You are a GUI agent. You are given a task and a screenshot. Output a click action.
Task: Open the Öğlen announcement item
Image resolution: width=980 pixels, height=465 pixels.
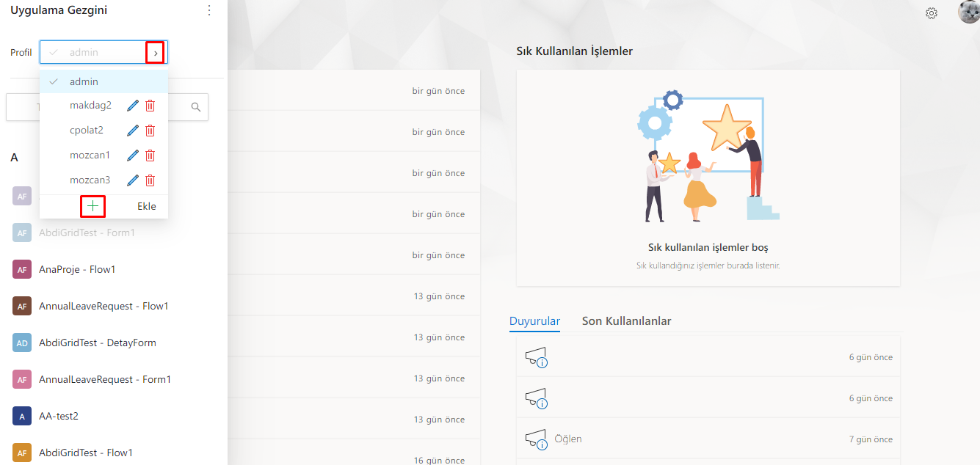pos(567,439)
